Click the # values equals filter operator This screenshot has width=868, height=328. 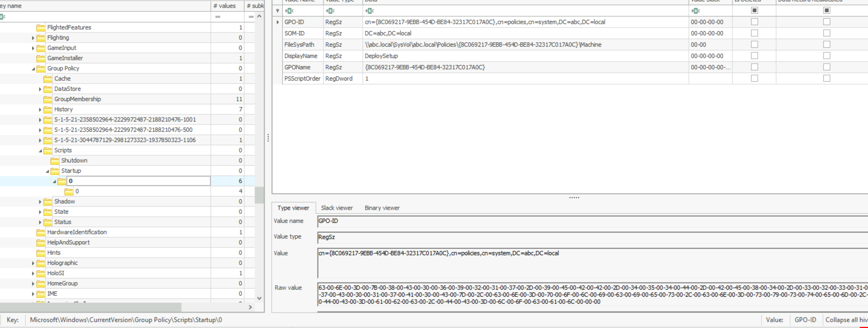(x=218, y=17)
